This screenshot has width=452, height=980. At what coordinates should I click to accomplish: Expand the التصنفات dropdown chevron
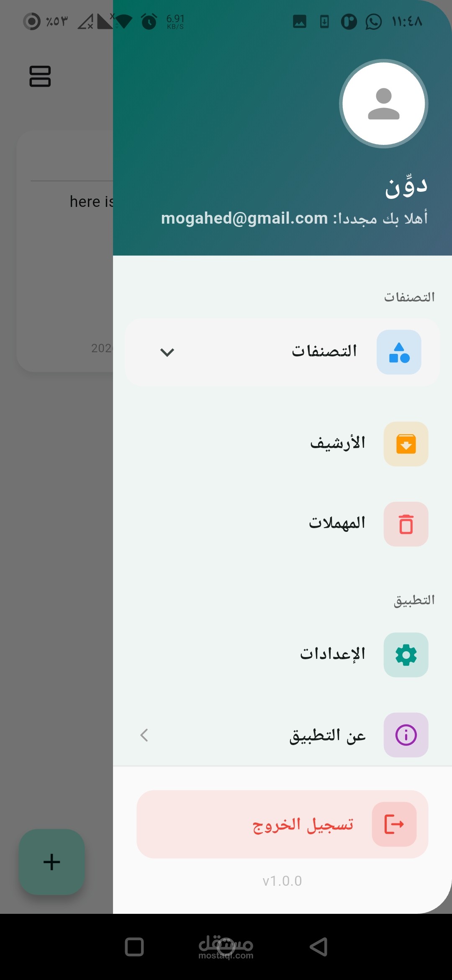[167, 352]
